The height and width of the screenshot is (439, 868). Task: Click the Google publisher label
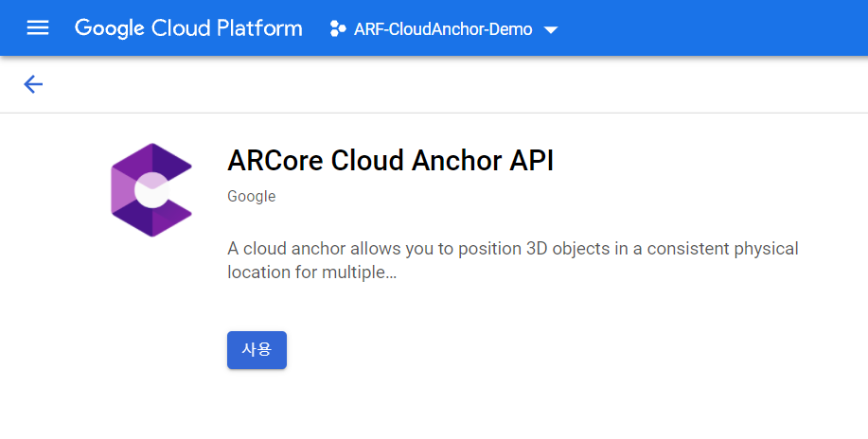(x=252, y=197)
